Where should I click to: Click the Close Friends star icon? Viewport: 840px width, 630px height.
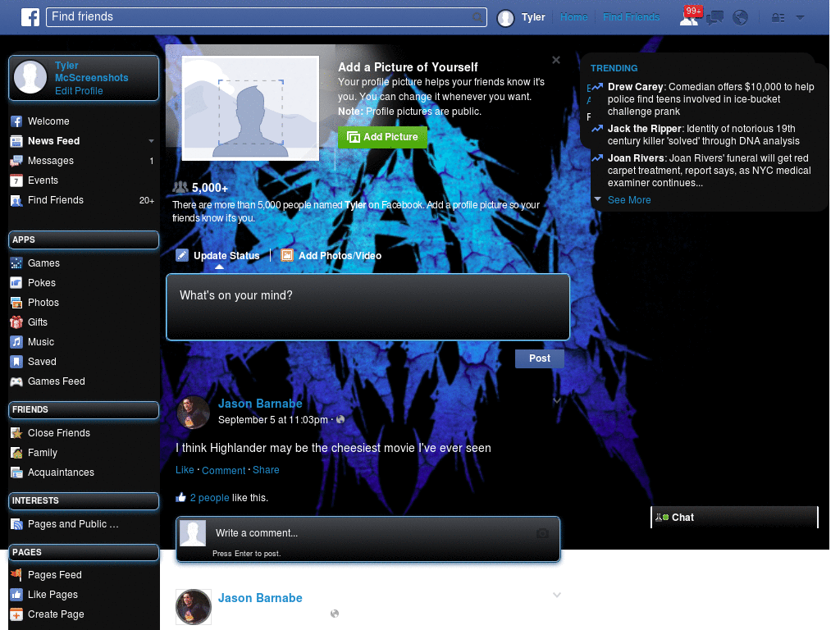coord(16,433)
